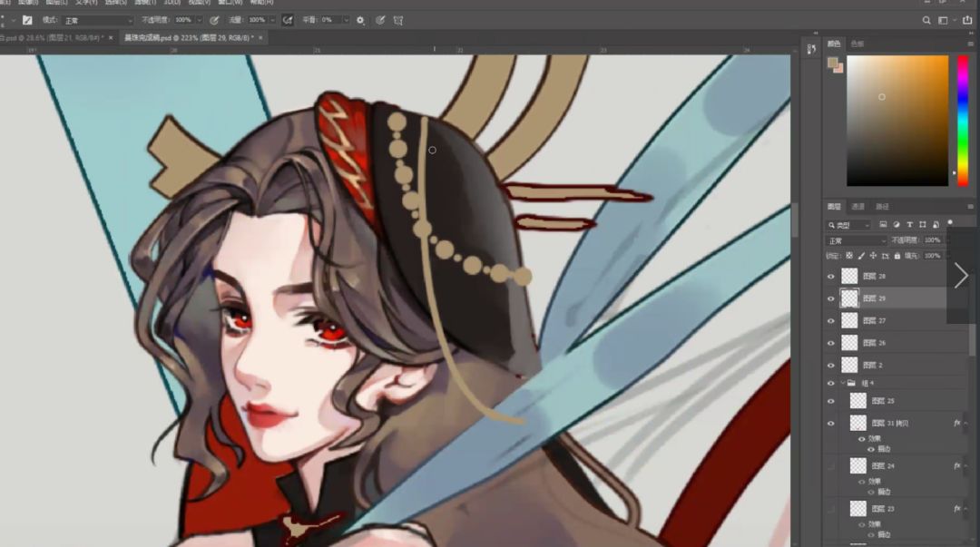This screenshot has width=980, height=547.
Task: Click the hue spectrum slider bar
Action: click(963, 121)
